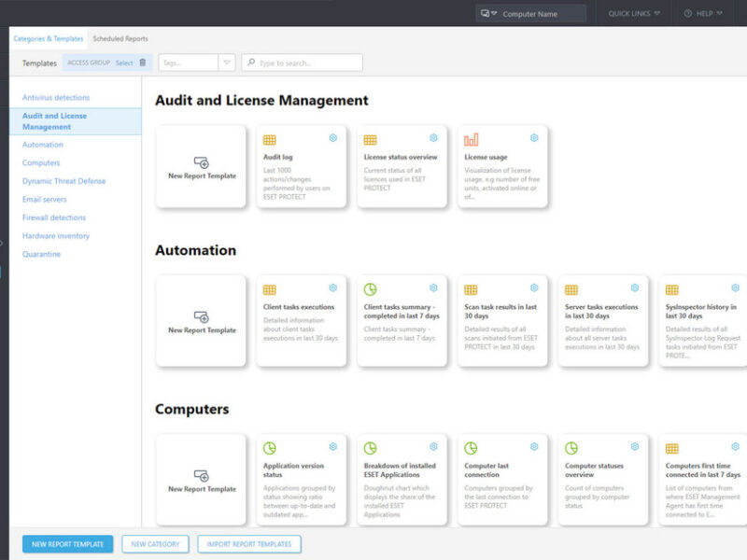Open the Quick Links dropdown
Screen dimensions: 747x560
coord(634,14)
